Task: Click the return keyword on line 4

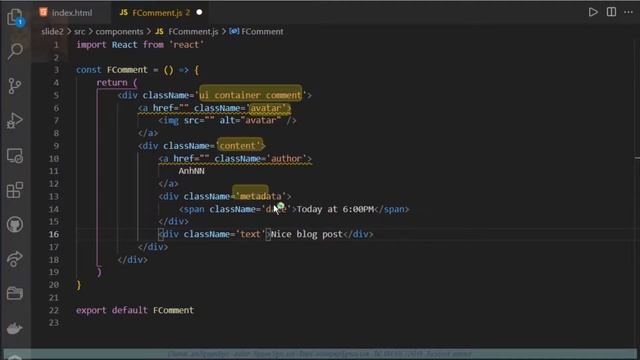Action: pos(112,83)
